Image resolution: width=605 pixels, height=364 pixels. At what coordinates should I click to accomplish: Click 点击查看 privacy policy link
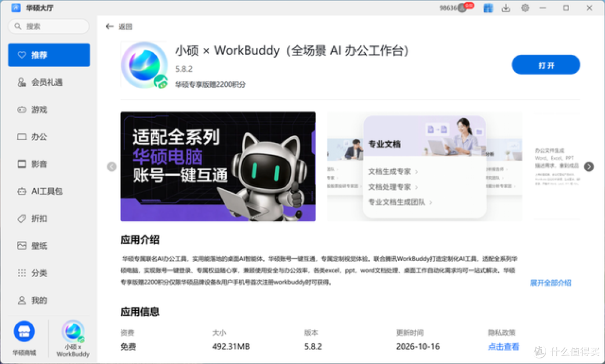pos(503,347)
